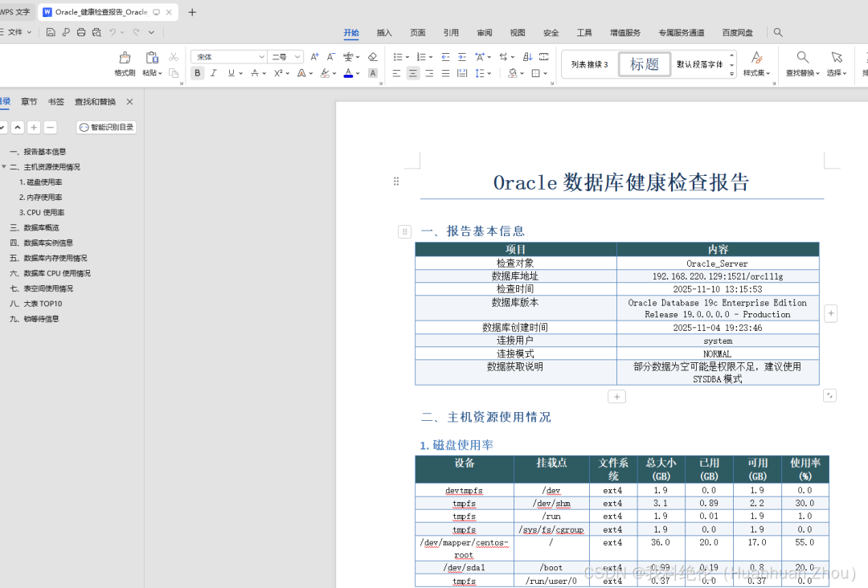
Task: Increase font size with A+ icon
Action: (x=314, y=57)
